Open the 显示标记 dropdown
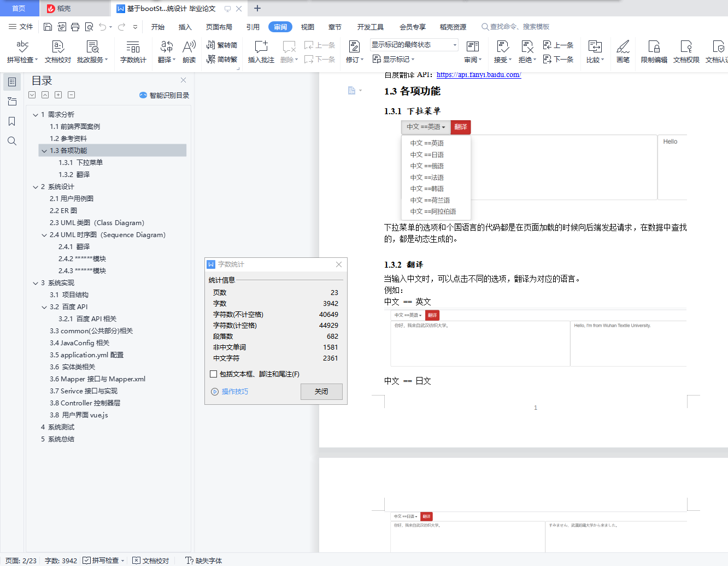The image size is (728, 566). tap(394, 59)
